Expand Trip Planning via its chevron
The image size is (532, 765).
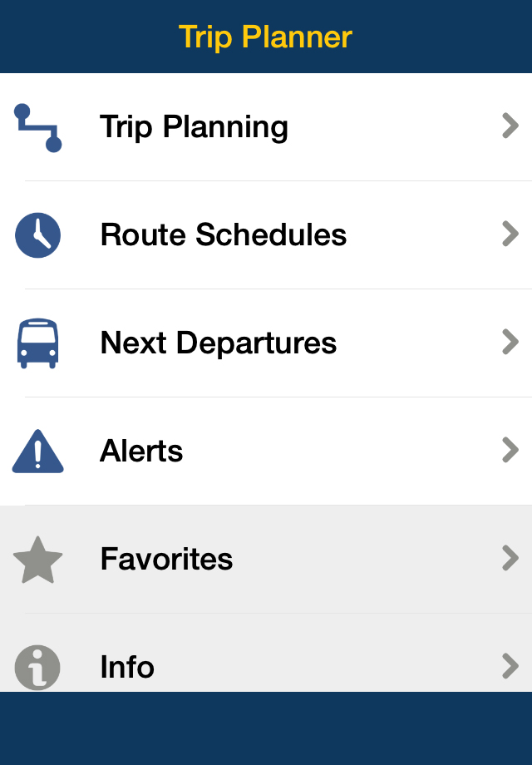pyautogui.click(x=510, y=126)
